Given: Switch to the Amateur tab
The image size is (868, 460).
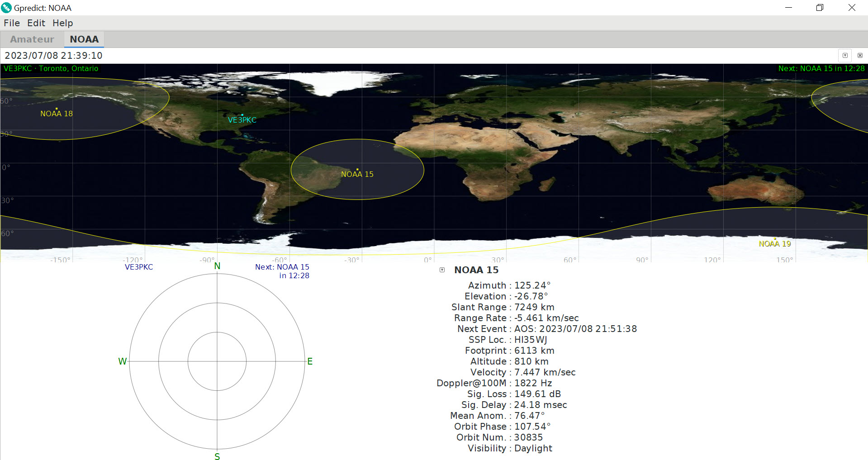Looking at the screenshot, I should (x=32, y=39).
